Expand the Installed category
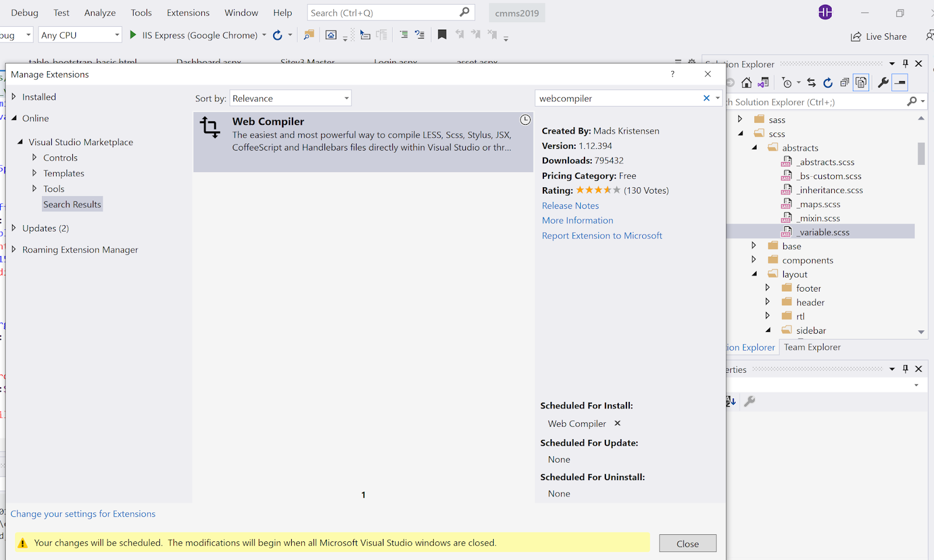This screenshot has width=934, height=560. point(14,96)
